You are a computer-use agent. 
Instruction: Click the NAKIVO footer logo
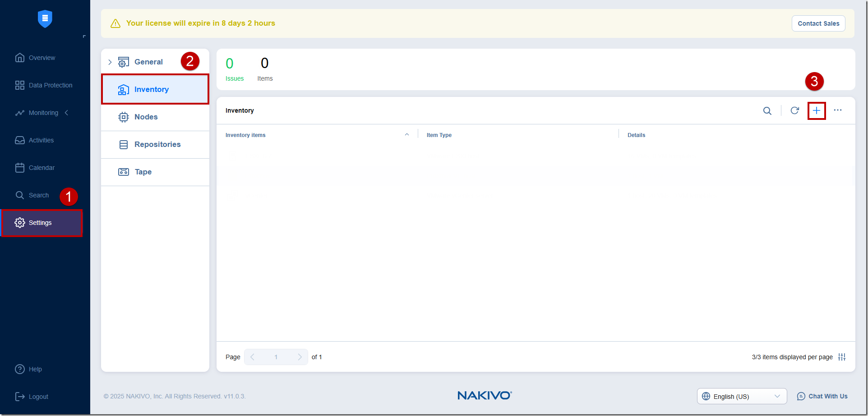pyautogui.click(x=485, y=396)
